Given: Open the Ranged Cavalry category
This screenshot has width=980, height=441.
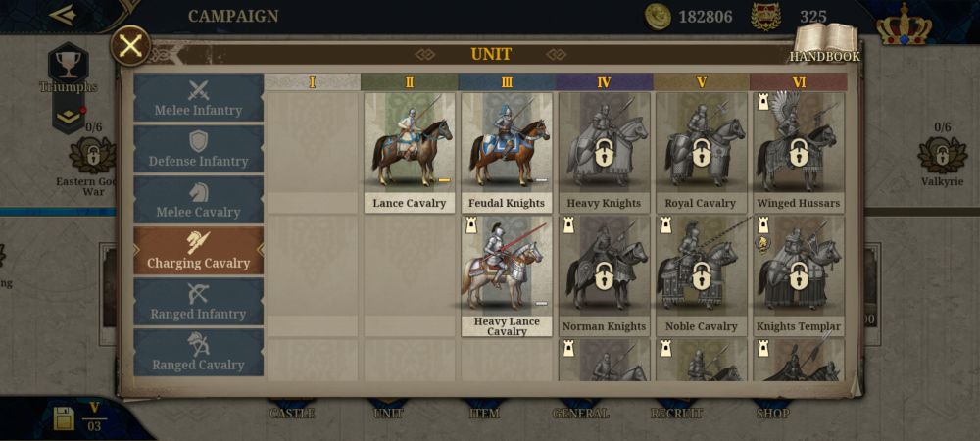Looking at the screenshot, I should coord(198,353).
